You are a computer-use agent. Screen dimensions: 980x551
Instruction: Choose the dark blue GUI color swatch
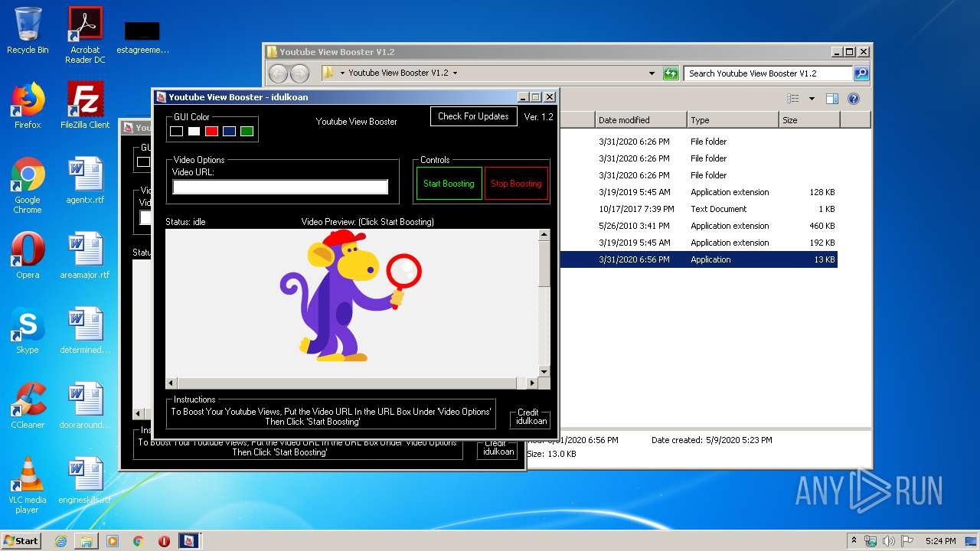tap(229, 132)
